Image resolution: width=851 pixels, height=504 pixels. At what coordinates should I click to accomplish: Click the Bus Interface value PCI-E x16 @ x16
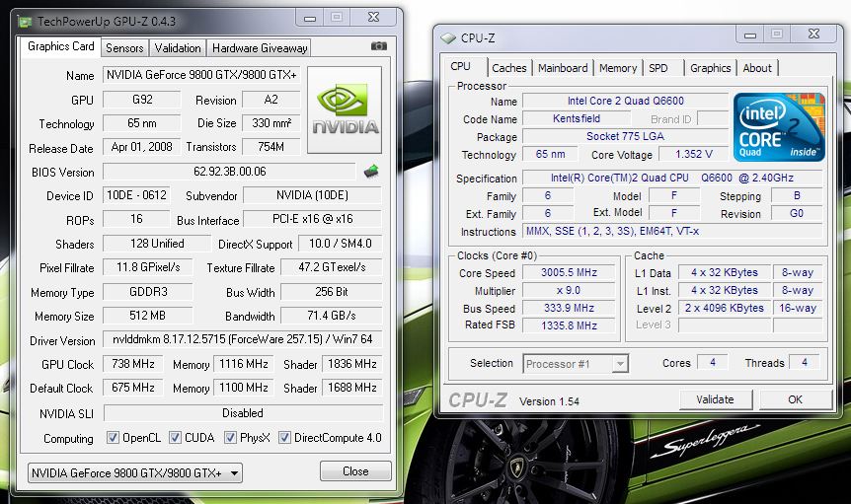[313, 219]
